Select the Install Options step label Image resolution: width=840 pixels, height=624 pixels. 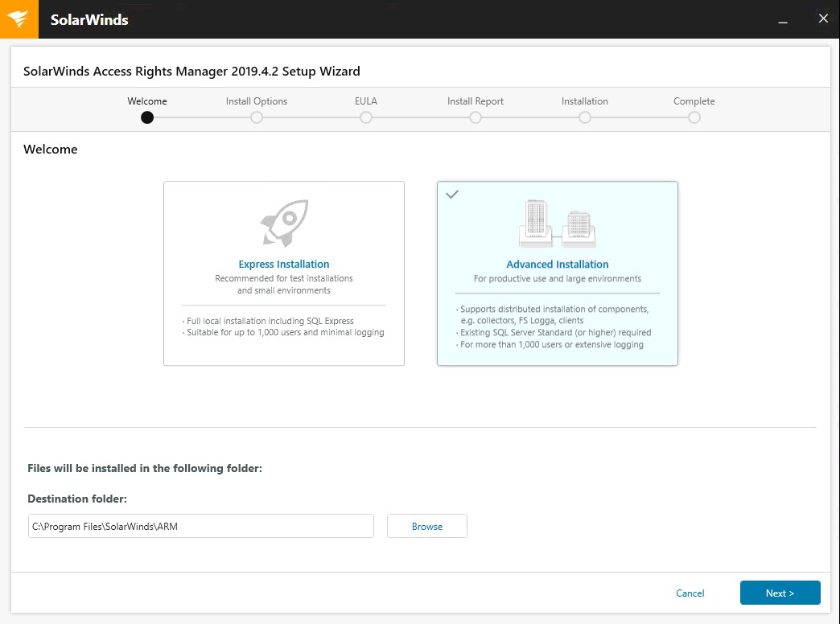257,101
